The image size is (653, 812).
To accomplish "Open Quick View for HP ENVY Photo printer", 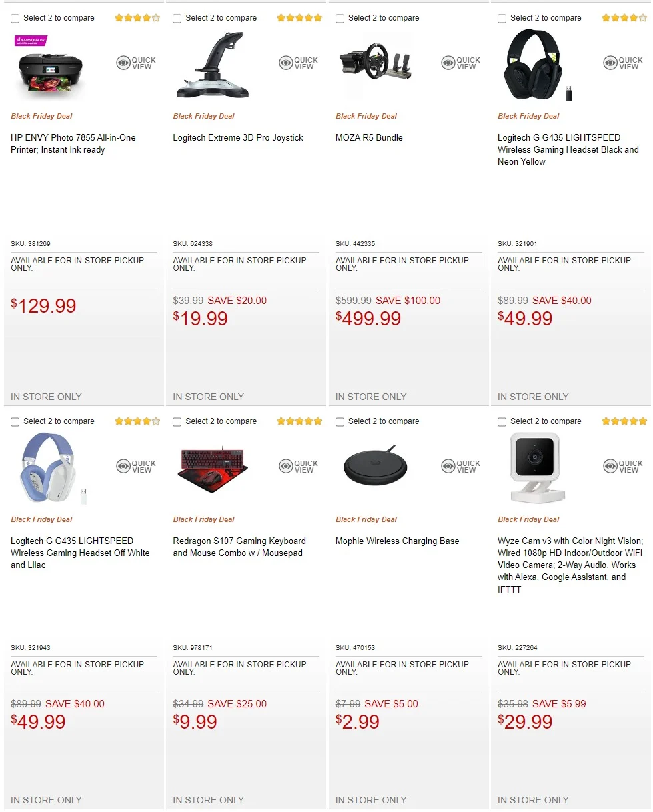I will pos(136,63).
